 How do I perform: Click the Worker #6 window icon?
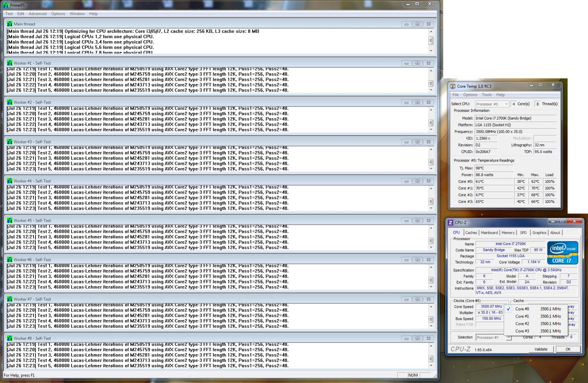pos(10,260)
